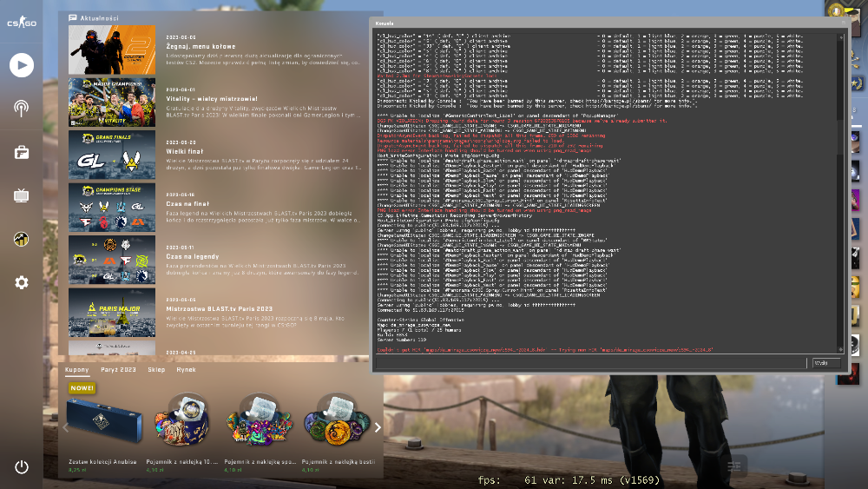This screenshot has height=489, width=868.
Task: Click the Grand Finals GL thumbnail
Action: [x=112, y=155]
